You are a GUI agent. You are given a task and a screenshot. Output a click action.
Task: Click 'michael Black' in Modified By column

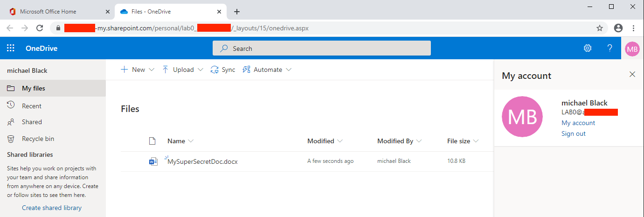pos(395,161)
